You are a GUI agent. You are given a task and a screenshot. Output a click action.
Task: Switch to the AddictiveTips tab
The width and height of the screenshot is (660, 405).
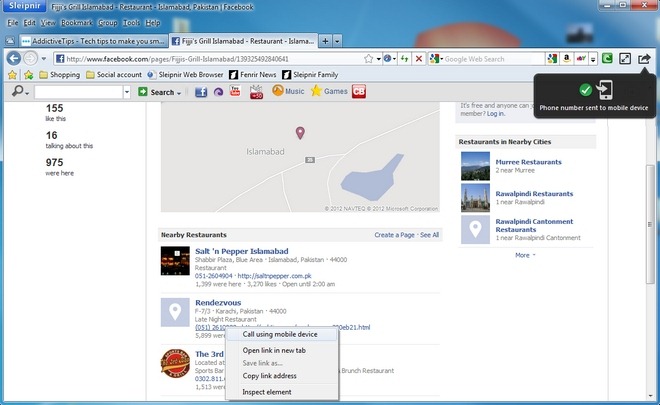point(93,41)
